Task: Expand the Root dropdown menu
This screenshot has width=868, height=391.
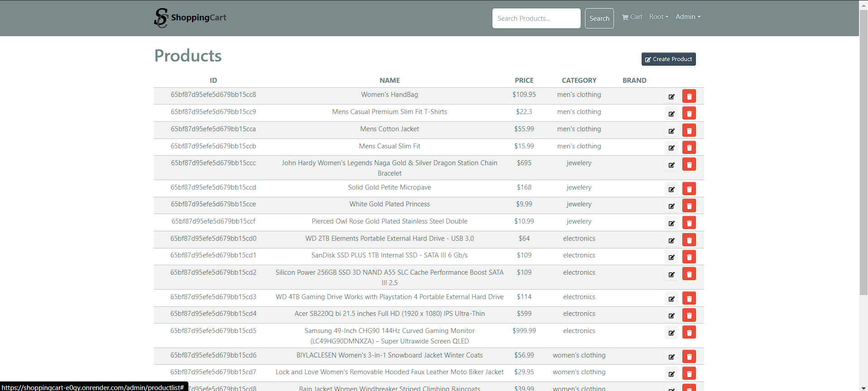Action: point(658,17)
